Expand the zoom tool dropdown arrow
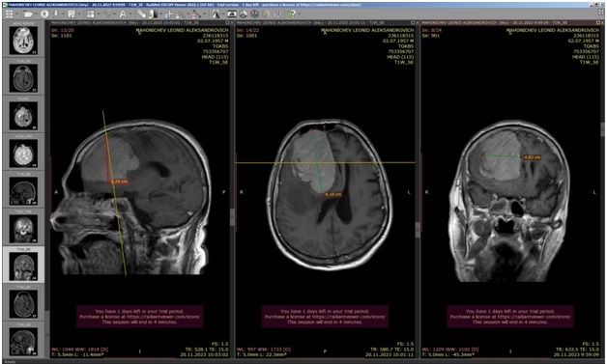 pyautogui.click(x=188, y=14)
